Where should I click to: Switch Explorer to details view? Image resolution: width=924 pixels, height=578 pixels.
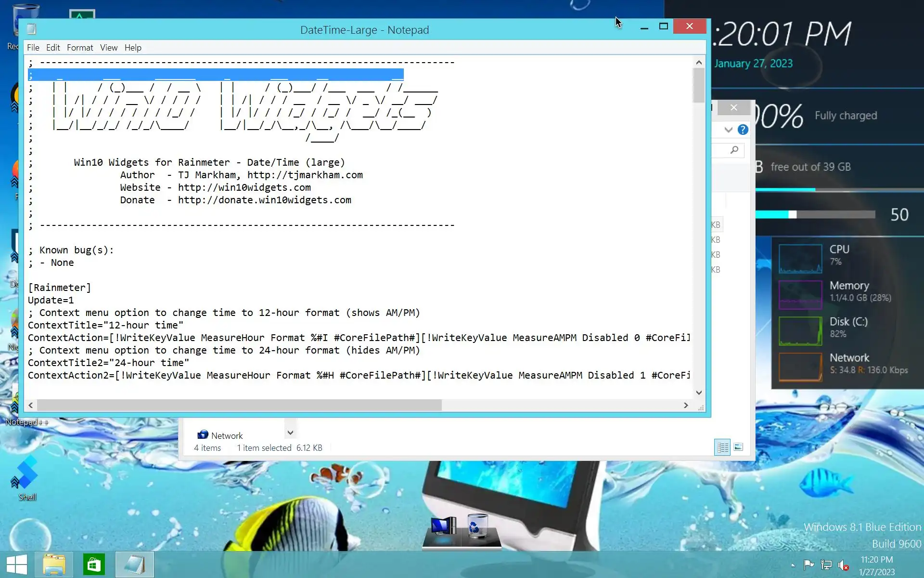click(722, 447)
